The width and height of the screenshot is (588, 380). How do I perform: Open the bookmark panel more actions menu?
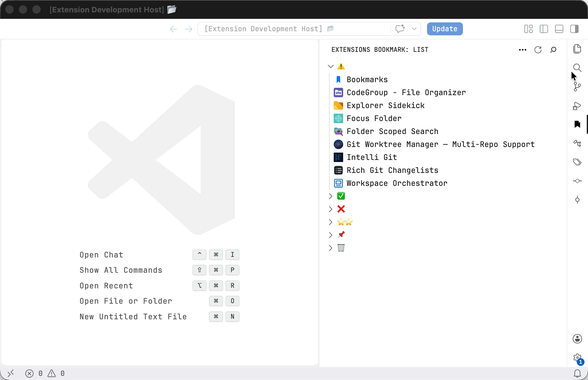coord(523,50)
